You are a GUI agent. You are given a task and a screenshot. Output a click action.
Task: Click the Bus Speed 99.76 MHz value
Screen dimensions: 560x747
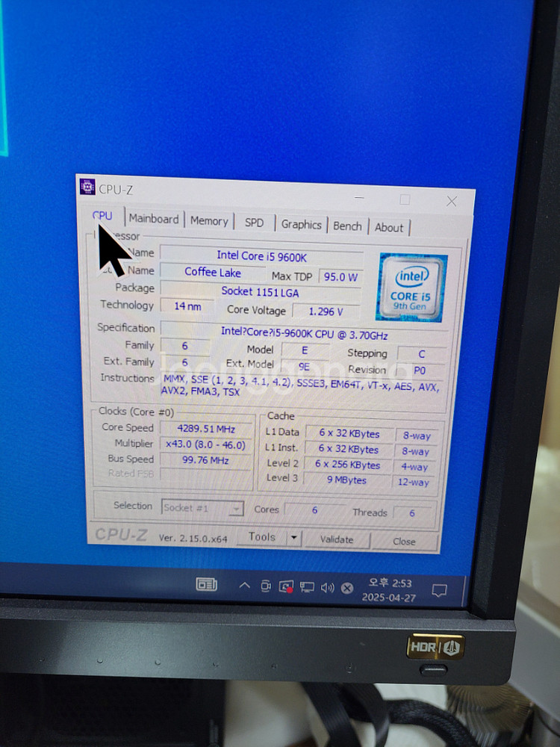(x=205, y=460)
